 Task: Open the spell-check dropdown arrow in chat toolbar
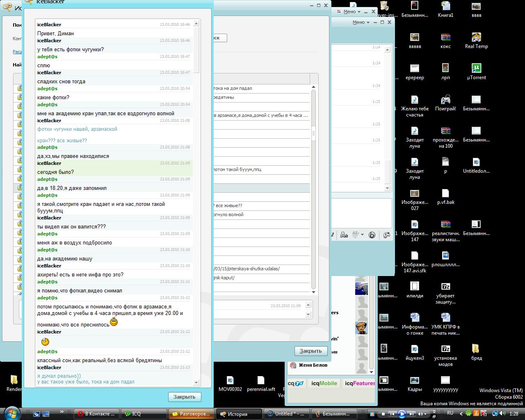[x=362, y=235]
